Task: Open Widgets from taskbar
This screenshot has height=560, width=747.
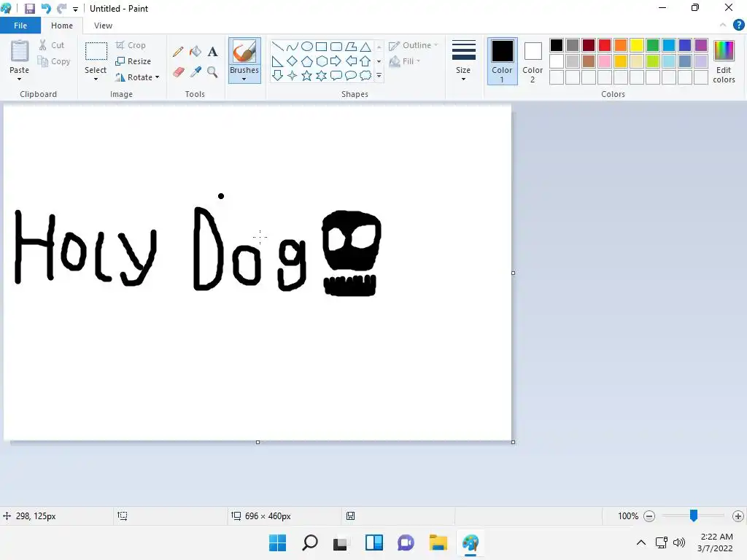Action: click(x=374, y=542)
